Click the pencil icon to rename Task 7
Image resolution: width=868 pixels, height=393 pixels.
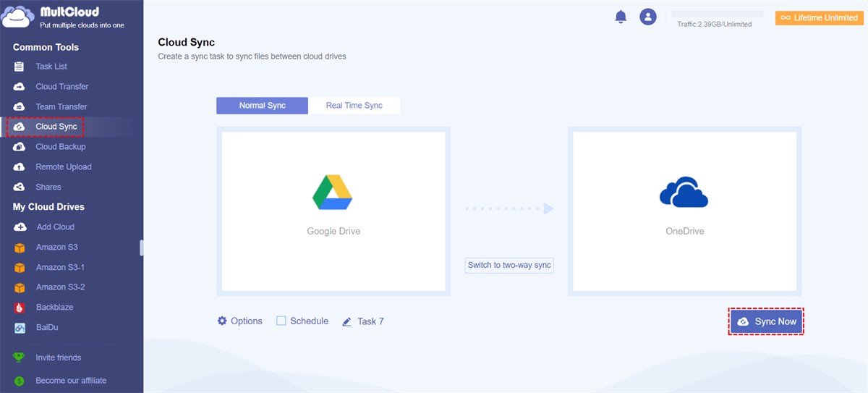347,321
